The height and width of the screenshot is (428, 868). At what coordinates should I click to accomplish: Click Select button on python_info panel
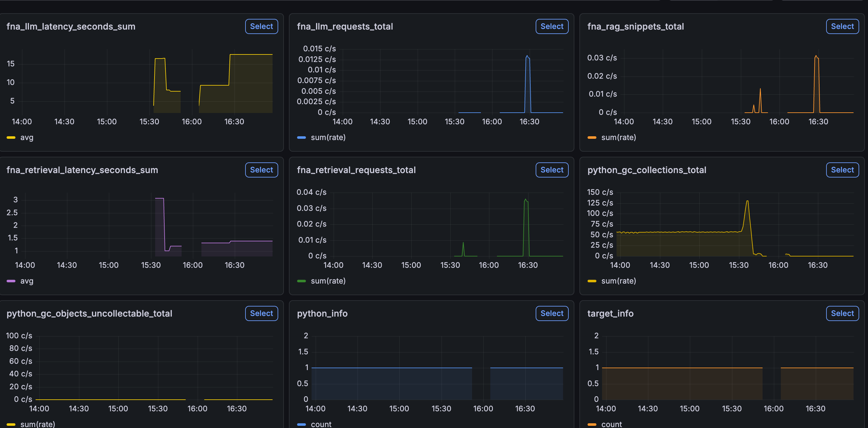click(x=552, y=313)
